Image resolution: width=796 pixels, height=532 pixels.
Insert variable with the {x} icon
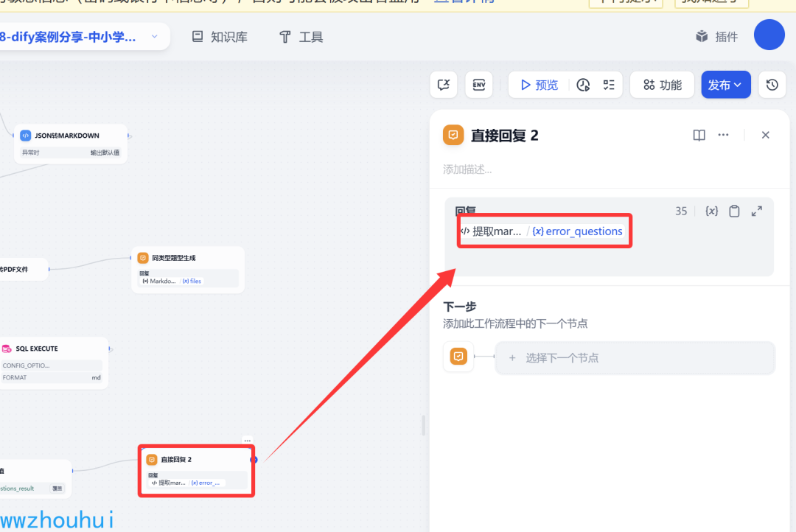tap(712, 211)
